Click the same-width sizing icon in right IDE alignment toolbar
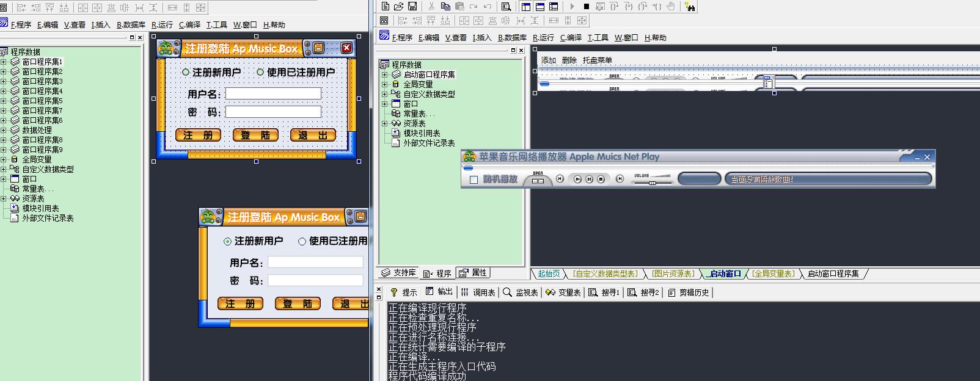 coord(554,20)
